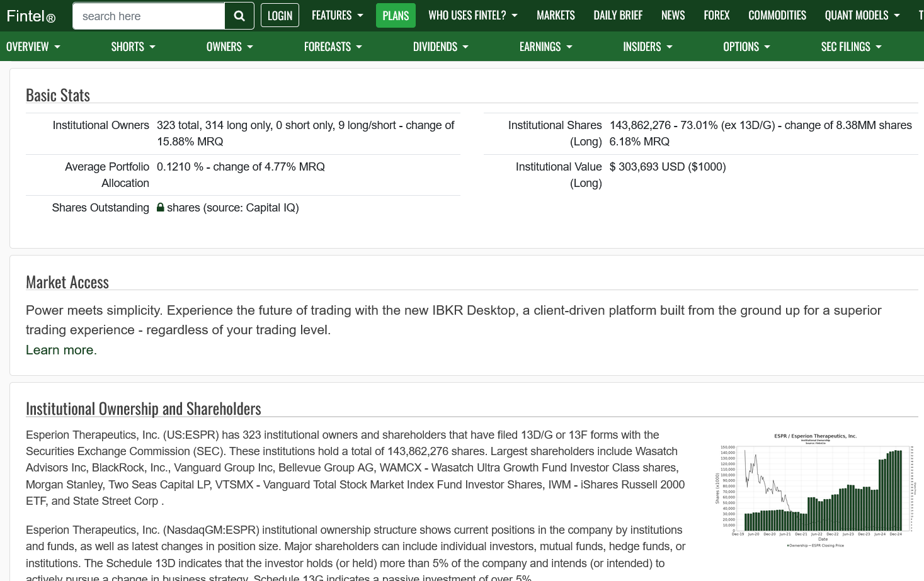
Task: Expand the QUANT MODELS dropdown
Action: pyautogui.click(x=862, y=15)
